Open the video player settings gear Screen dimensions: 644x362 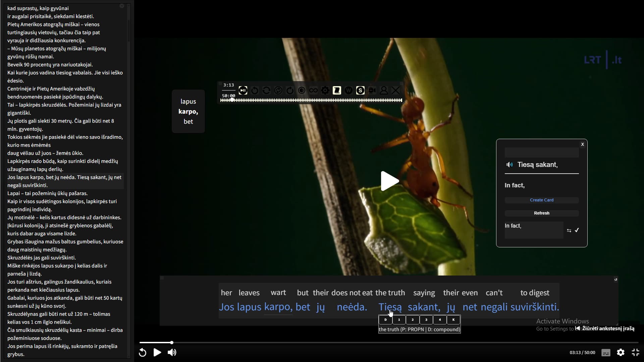click(x=621, y=352)
